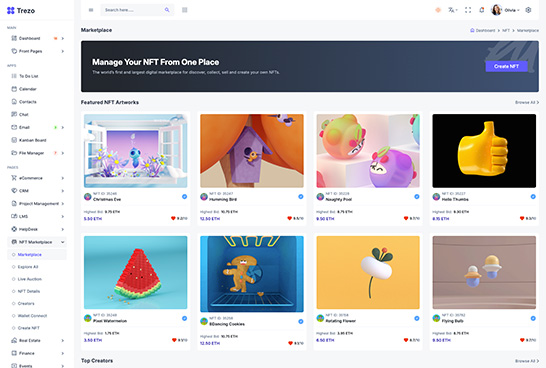
Task: Click verified badge on Christmas Eve card
Action: 185,197
